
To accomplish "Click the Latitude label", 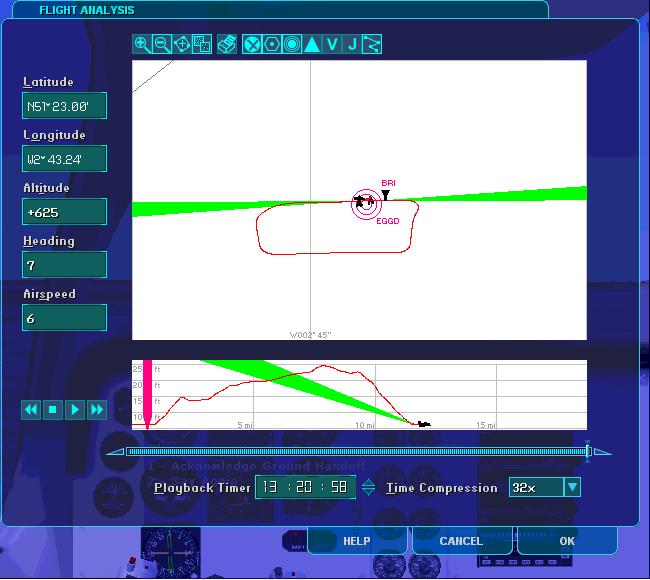I will pos(49,82).
